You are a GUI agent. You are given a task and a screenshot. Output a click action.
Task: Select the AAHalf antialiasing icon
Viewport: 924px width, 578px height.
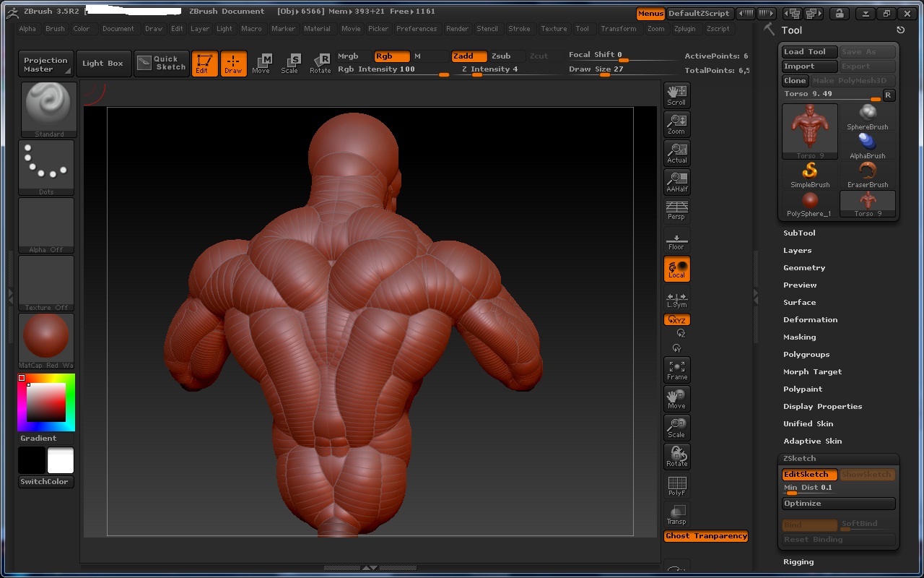tap(676, 181)
